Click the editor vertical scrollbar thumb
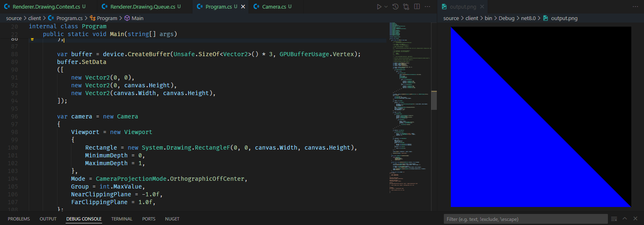This screenshot has width=644, height=225. point(434,100)
